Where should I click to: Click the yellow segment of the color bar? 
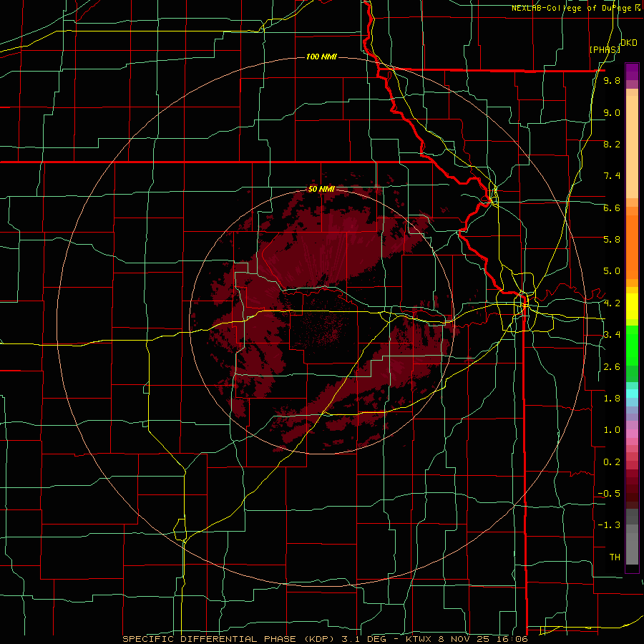tap(632, 306)
